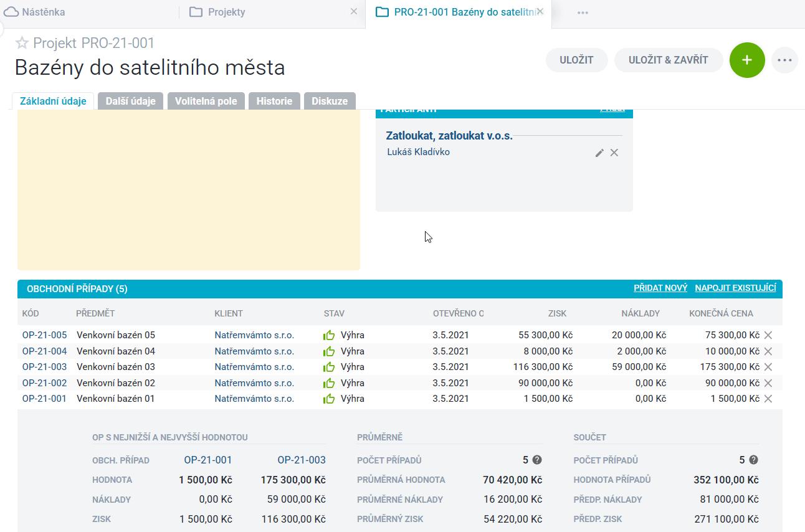Click thumbs-up status icon for Venkovní bazén 02

[x=329, y=383]
